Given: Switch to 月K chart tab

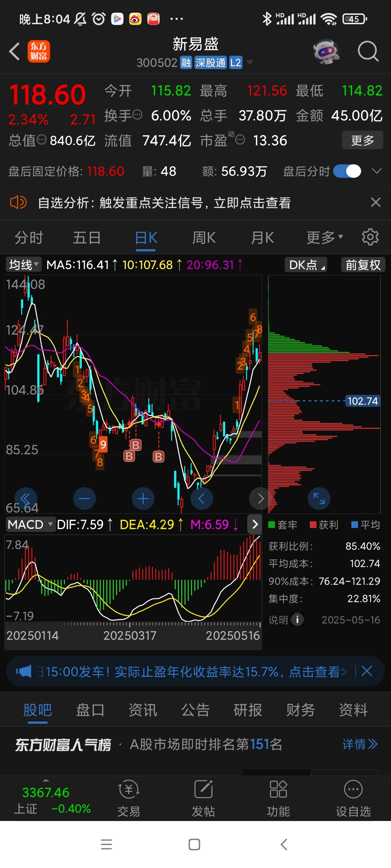Looking at the screenshot, I should coord(262,238).
